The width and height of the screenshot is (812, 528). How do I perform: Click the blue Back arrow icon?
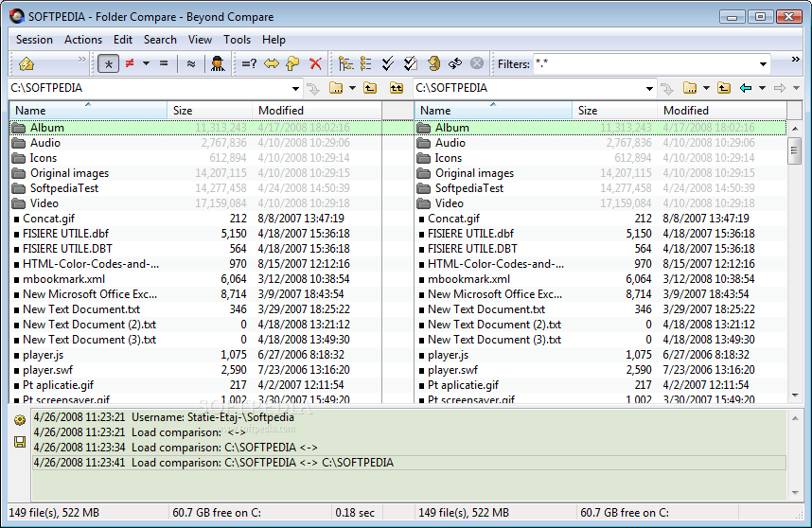pos(746,88)
